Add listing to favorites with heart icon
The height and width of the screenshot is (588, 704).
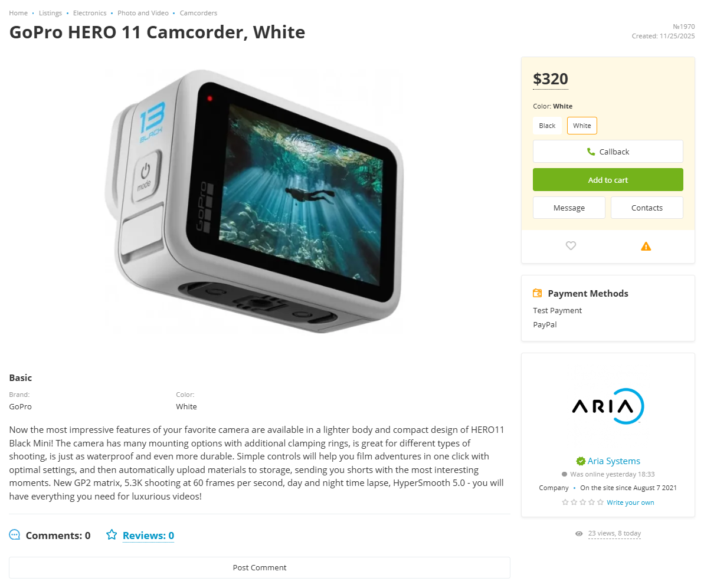pyautogui.click(x=571, y=245)
